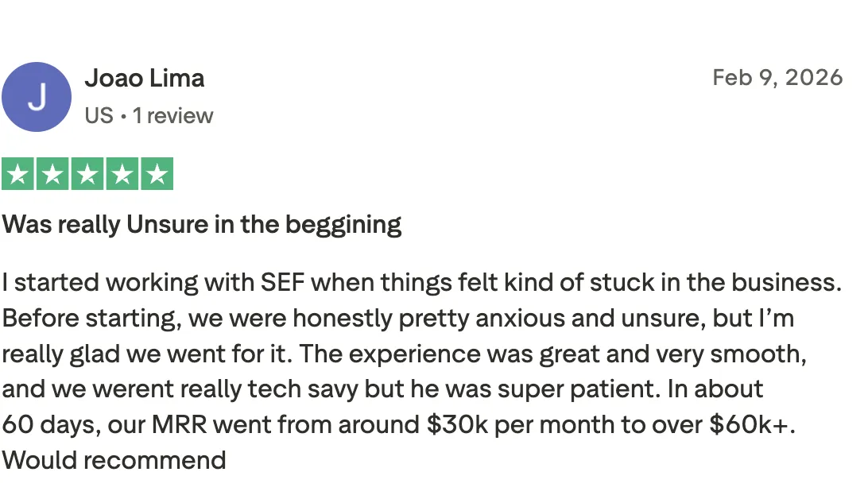868x499 pixels.
Task: Open the Joao Lima reviewer name
Action: coord(145,78)
